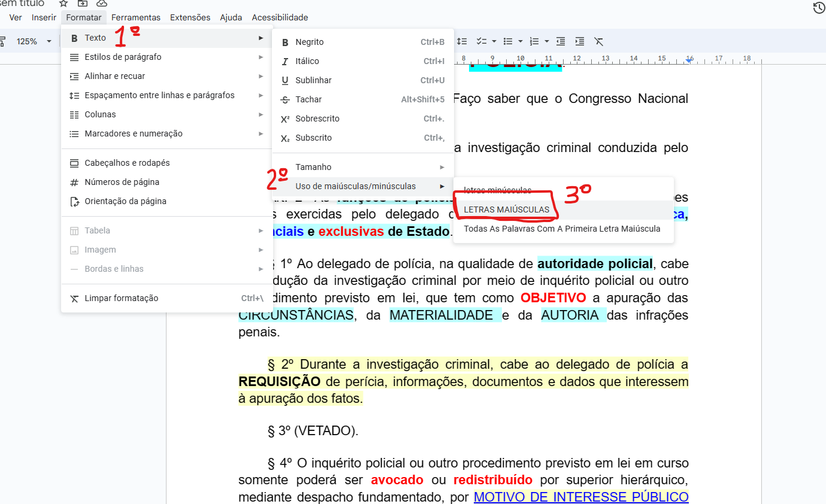Click the link MOTIVO DE INTERESSE PÚBLICO
This screenshot has height=504, width=826.
pos(581,497)
